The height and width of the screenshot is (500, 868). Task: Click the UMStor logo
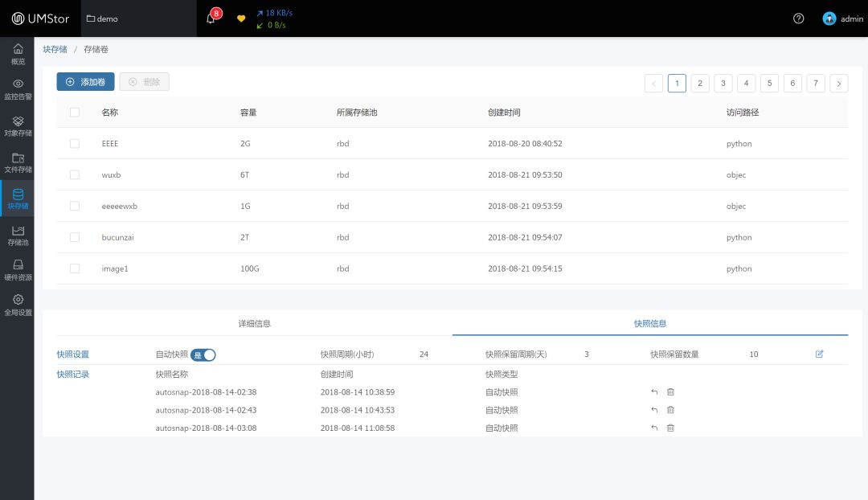(x=40, y=18)
